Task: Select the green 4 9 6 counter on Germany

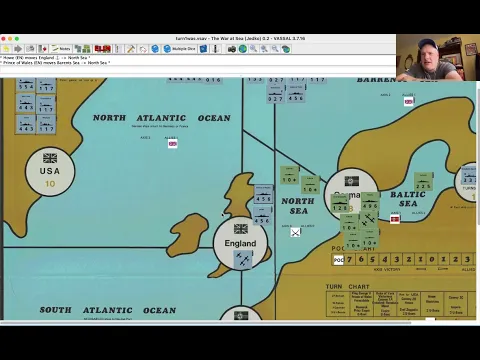Action: [370, 201]
